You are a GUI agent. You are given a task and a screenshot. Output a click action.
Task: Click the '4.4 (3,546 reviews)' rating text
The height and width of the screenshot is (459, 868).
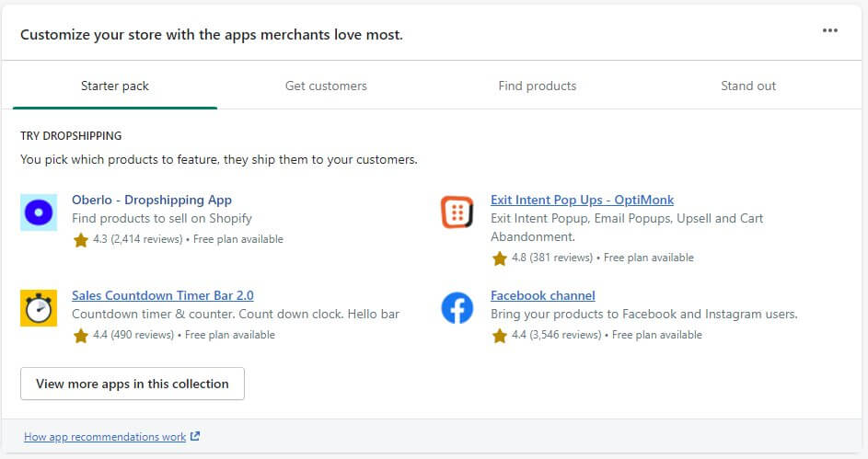click(x=556, y=335)
